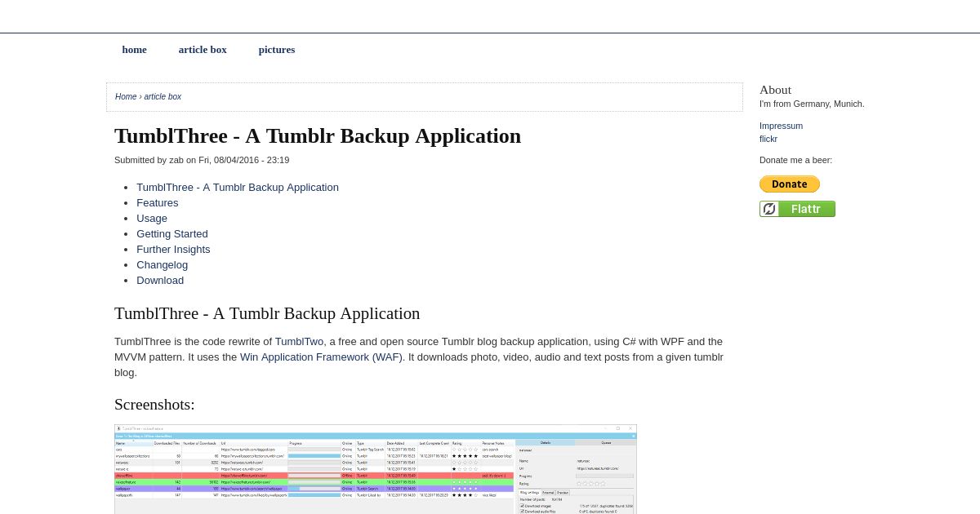Click the Screenshots: heading
The image size is (980, 514).
coord(154,404)
